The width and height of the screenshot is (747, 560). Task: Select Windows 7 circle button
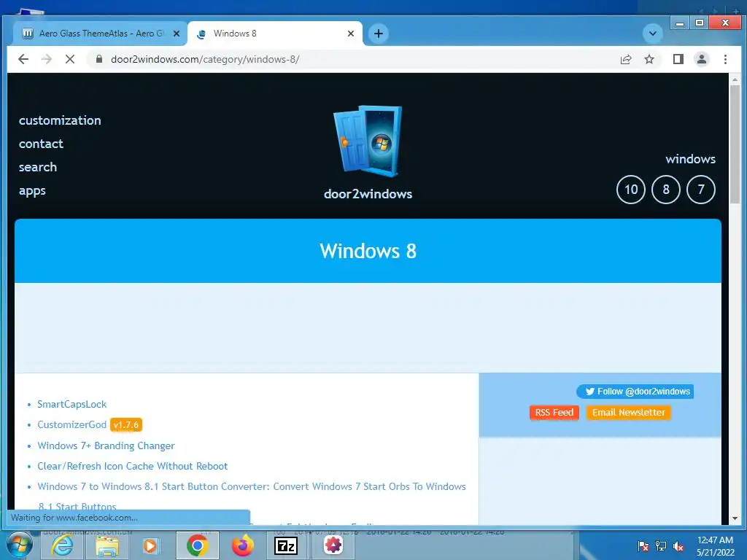coord(701,190)
